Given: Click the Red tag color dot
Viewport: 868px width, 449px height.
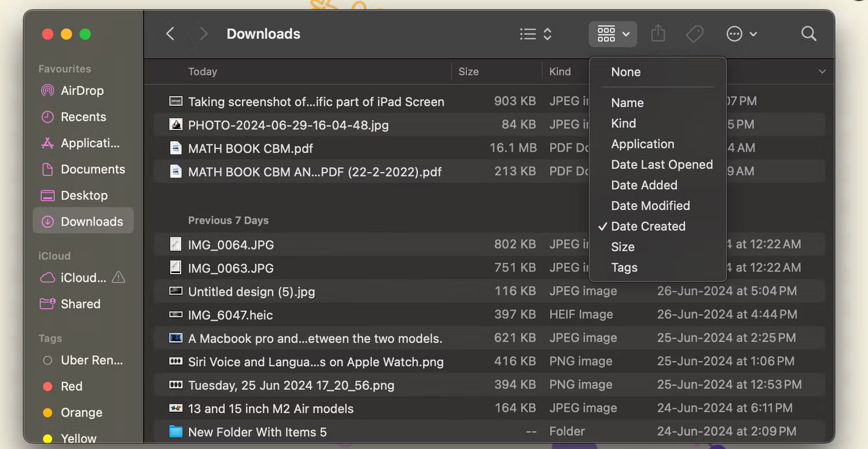Looking at the screenshot, I should click(48, 387).
